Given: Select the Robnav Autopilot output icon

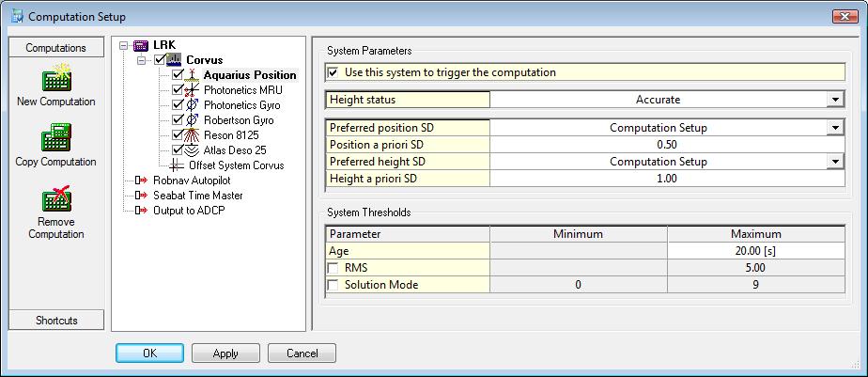Looking at the screenshot, I should point(142,181).
